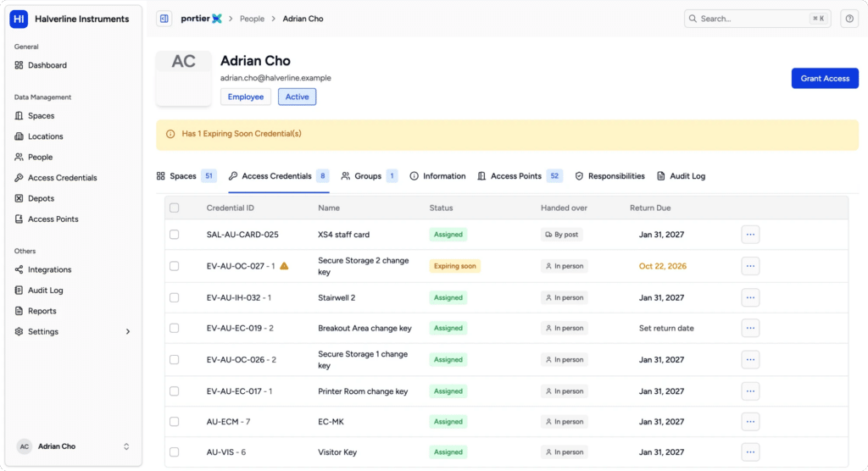Viewport: 868px width, 471px height.
Task: Click the Locations building icon in sidebar
Action: point(19,136)
